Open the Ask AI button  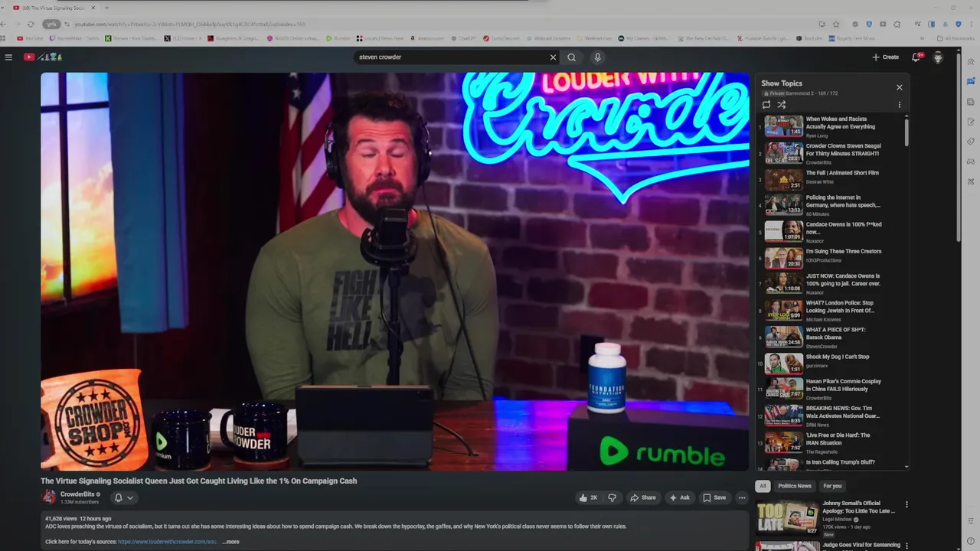679,497
